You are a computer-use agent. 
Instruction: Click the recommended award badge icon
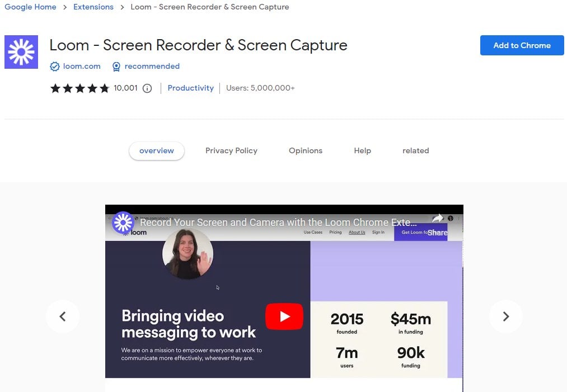point(116,67)
